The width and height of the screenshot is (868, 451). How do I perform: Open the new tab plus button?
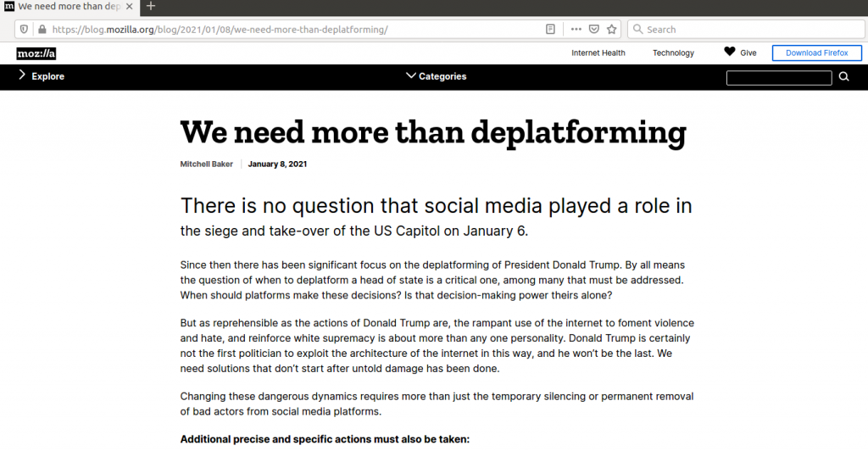151,7
